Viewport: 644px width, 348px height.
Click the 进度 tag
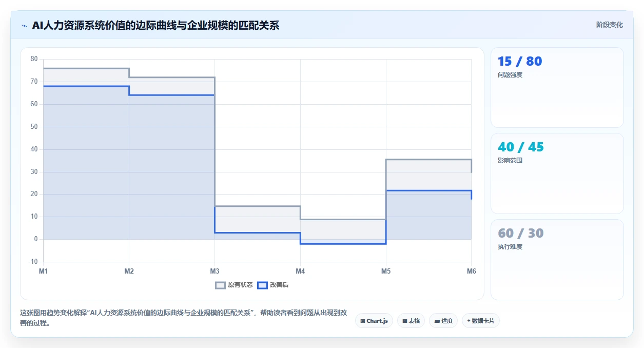pos(443,321)
